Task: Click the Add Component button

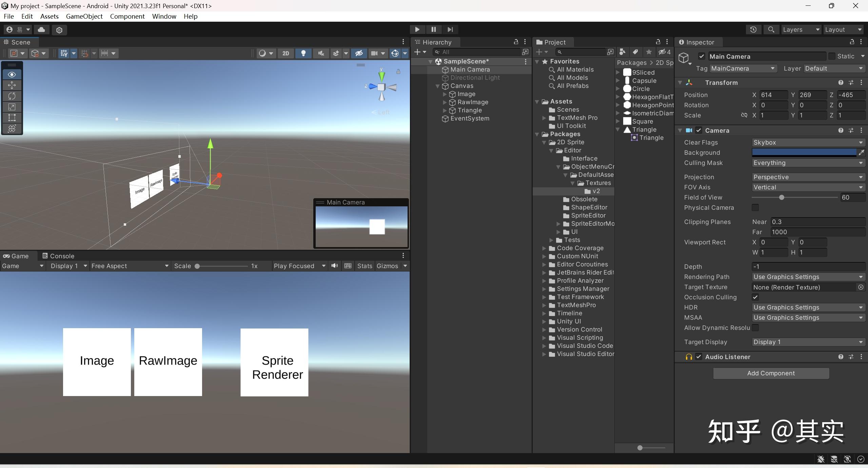Action: [x=771, y=373]
